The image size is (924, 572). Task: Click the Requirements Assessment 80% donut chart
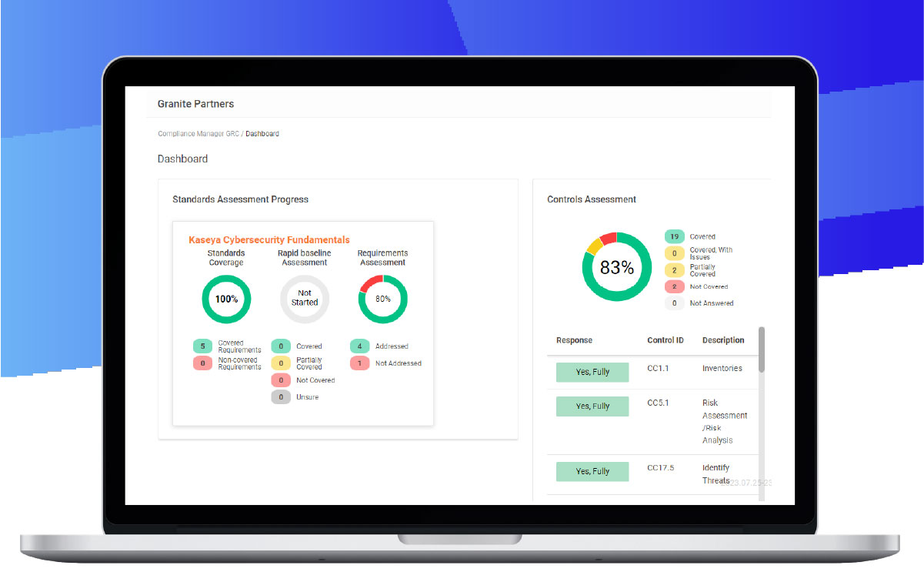click(x=382, y=299)
